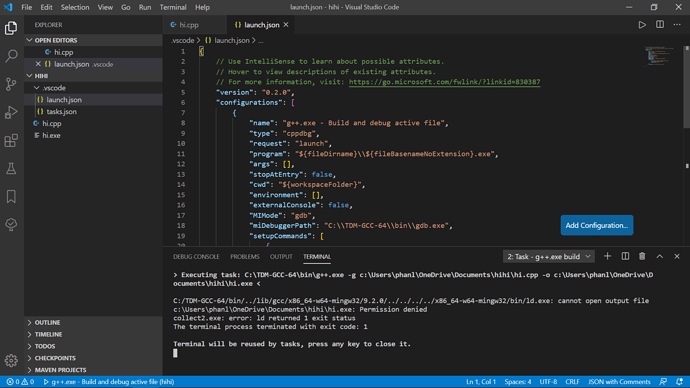Screen dimensions: 690x388
Task: Collapse the Open Editors section
Action: point(93,40)
